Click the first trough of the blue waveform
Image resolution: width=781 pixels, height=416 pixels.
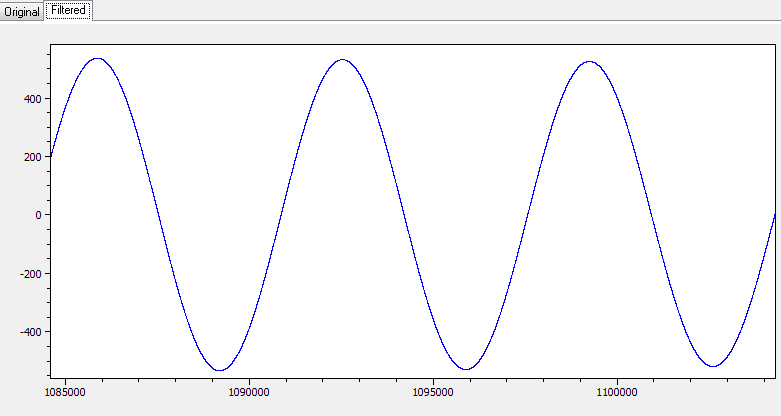pyautogui.click(x=220, y=370)
